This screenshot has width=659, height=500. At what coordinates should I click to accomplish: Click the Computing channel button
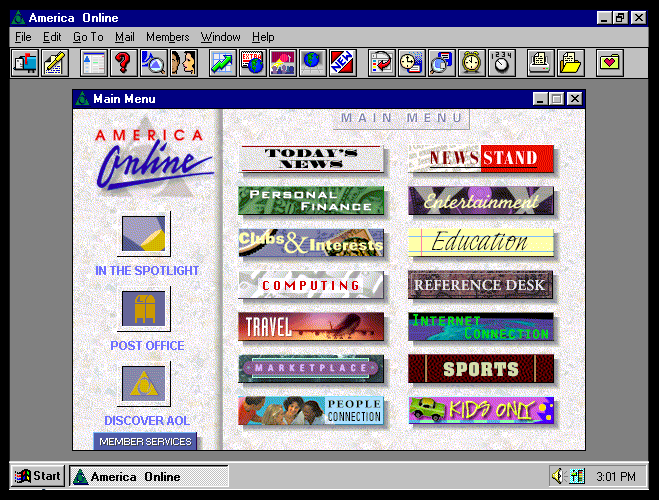311,285
